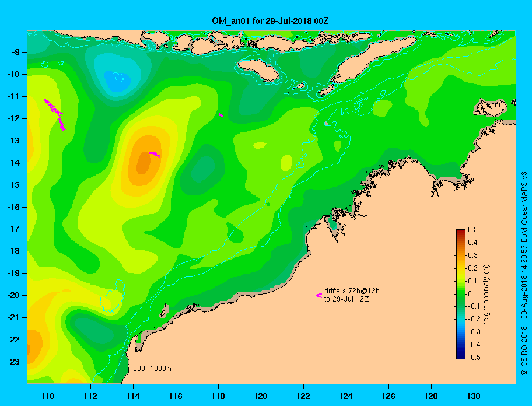The width and height of the screenshot is (532, 406).
Task: Click the blue low-anomaly eddy near 113°E, 10°S
Action: coord(117,81)
